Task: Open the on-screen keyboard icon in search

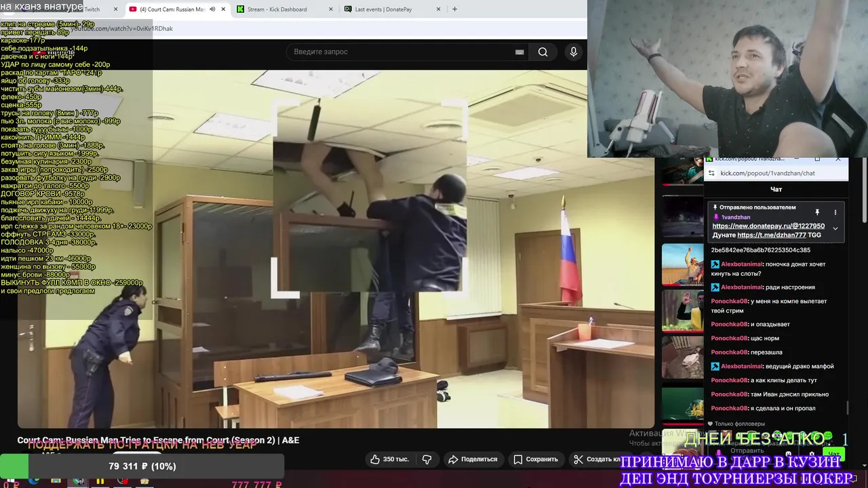Action: point(519,52)
